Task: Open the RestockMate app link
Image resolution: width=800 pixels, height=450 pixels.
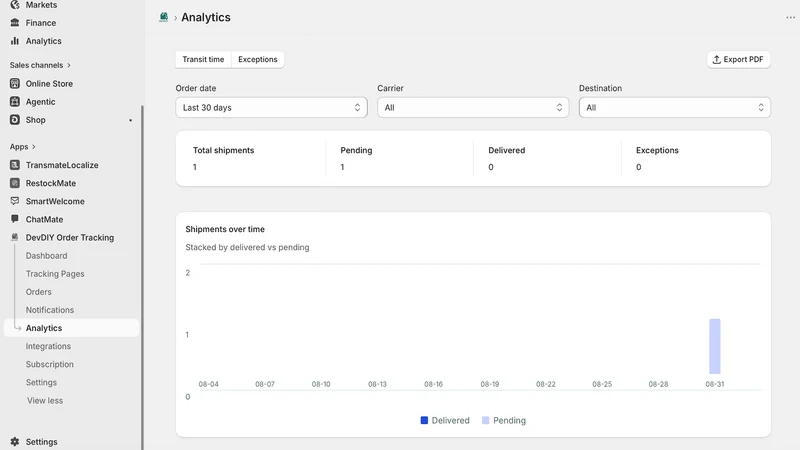Action: pyautogui.click(x=51, y=183)
